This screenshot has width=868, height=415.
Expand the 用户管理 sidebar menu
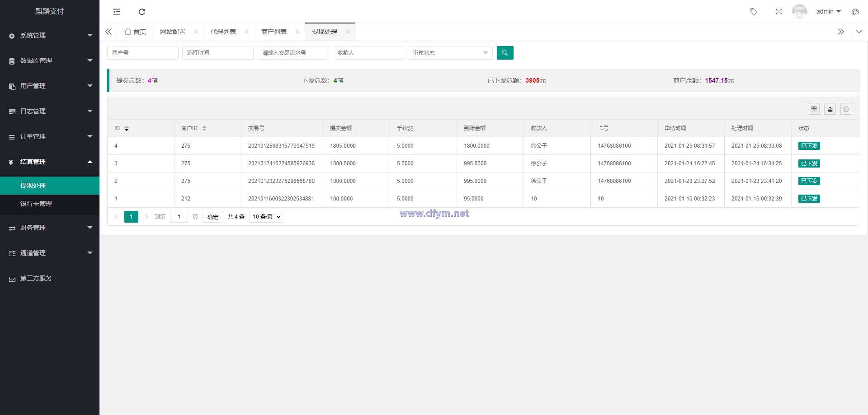click(50, 86)
